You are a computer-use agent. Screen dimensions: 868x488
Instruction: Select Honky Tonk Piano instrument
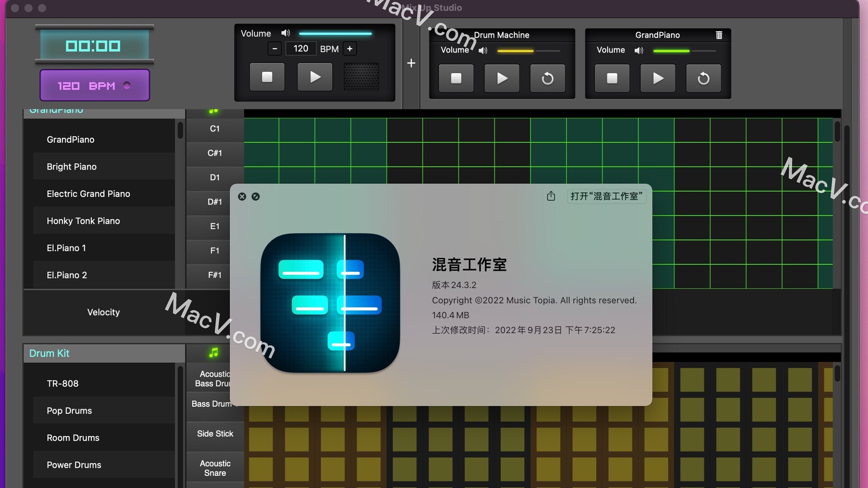tap(104, 221)
